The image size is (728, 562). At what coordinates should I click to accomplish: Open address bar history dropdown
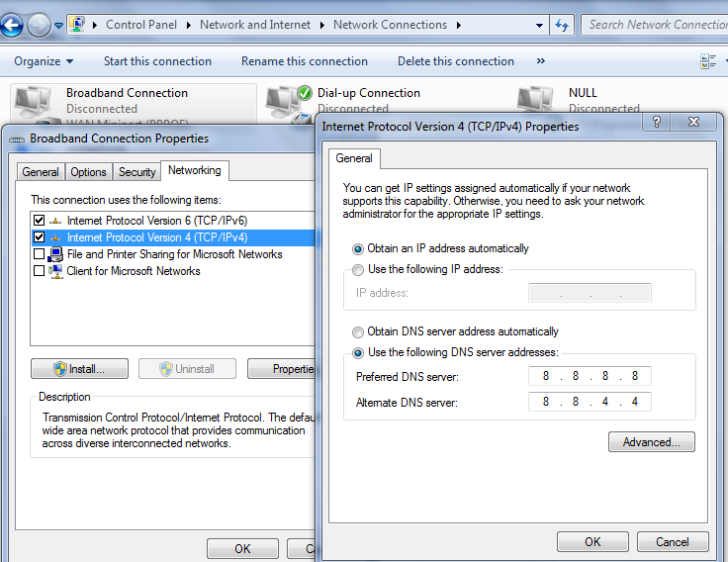539,25
